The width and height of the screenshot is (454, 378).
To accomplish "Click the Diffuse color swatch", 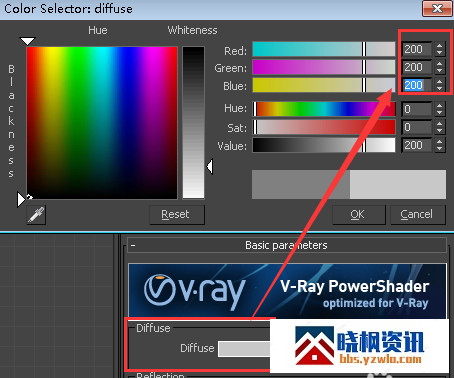I will pyautogui.click(x=244, y=349).
